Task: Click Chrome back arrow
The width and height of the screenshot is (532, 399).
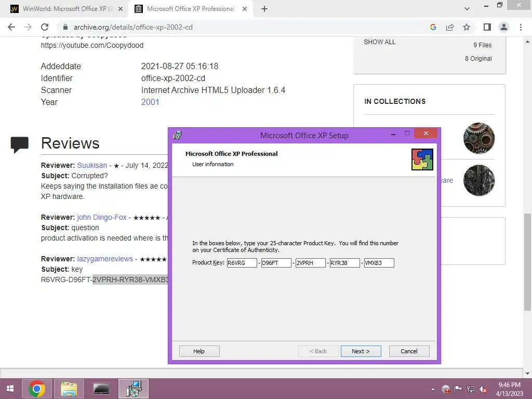Action: point(11,27)
